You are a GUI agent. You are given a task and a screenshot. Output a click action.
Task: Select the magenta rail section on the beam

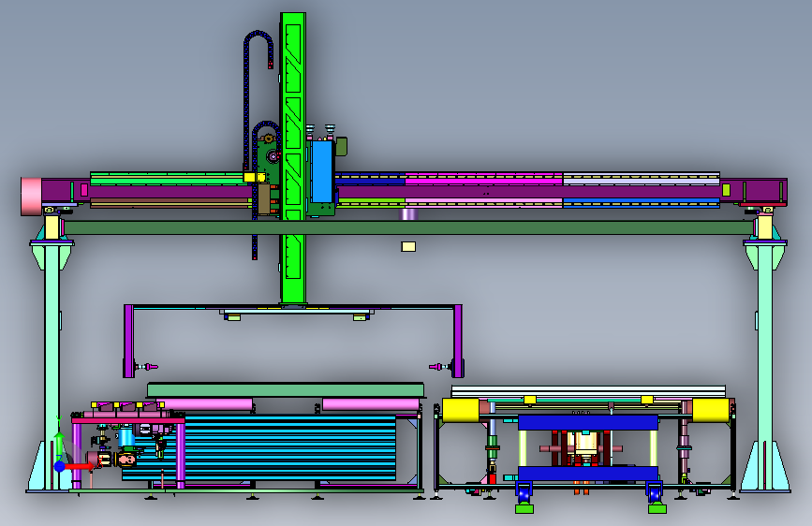[483, 179]
